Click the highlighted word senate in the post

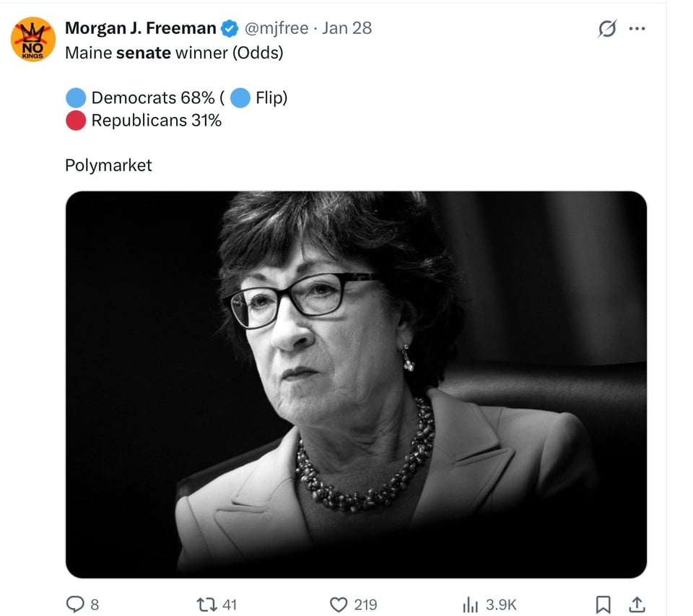pyautogui.click(x=145, y=52)
